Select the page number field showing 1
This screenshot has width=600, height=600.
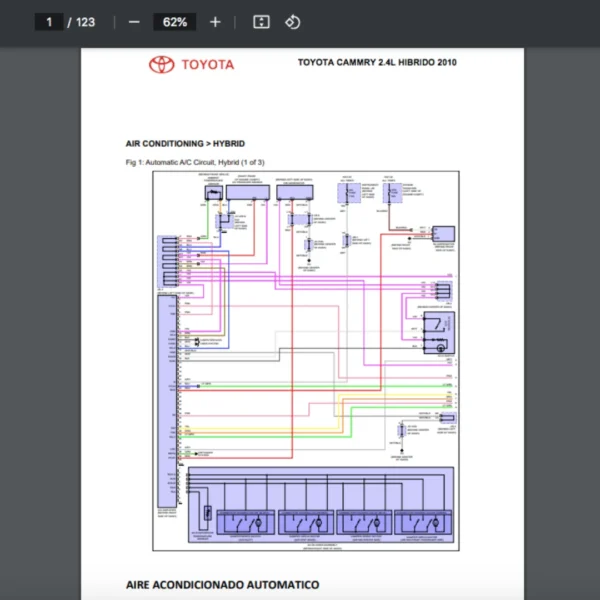point(49,22)
